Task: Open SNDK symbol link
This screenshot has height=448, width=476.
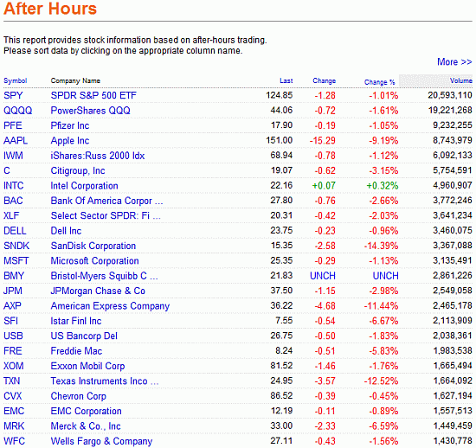Action: (x=16, y=246)
